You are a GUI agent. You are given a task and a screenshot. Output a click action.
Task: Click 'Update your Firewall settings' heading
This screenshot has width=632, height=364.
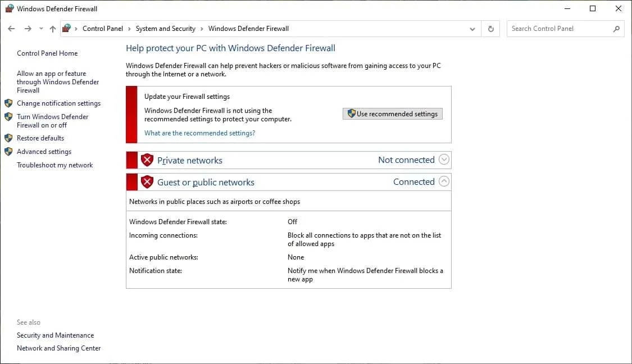pyautogui.click(x=187, y=97)
